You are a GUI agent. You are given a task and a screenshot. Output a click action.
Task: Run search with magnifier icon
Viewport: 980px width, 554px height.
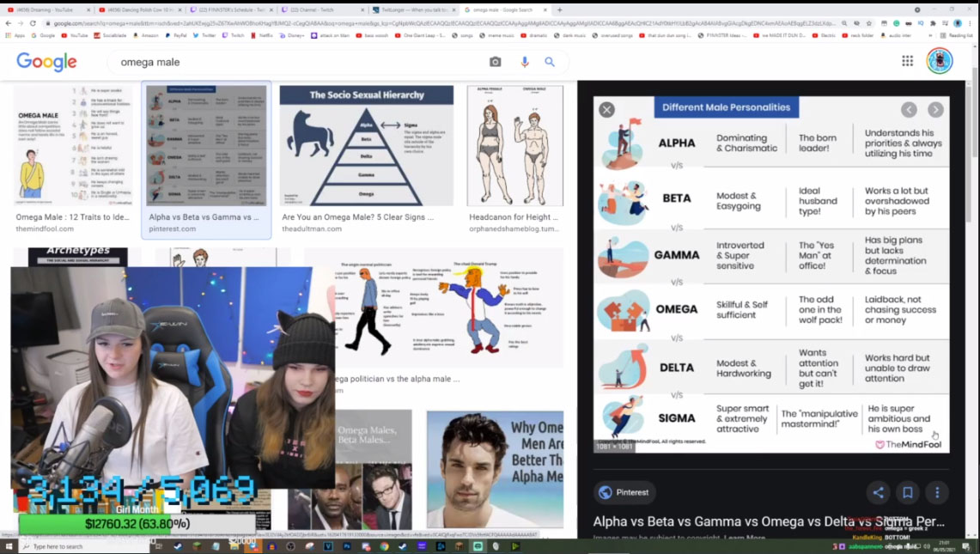point(550,62)
